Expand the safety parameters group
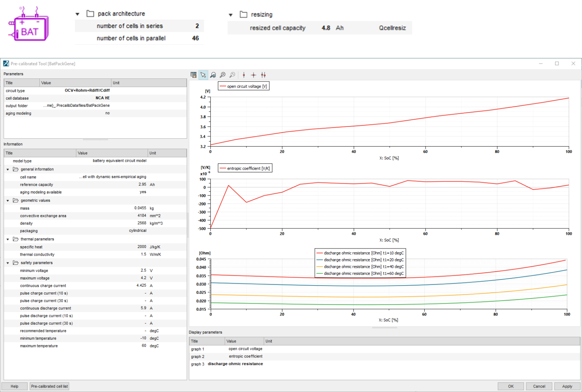 [8, 262]
